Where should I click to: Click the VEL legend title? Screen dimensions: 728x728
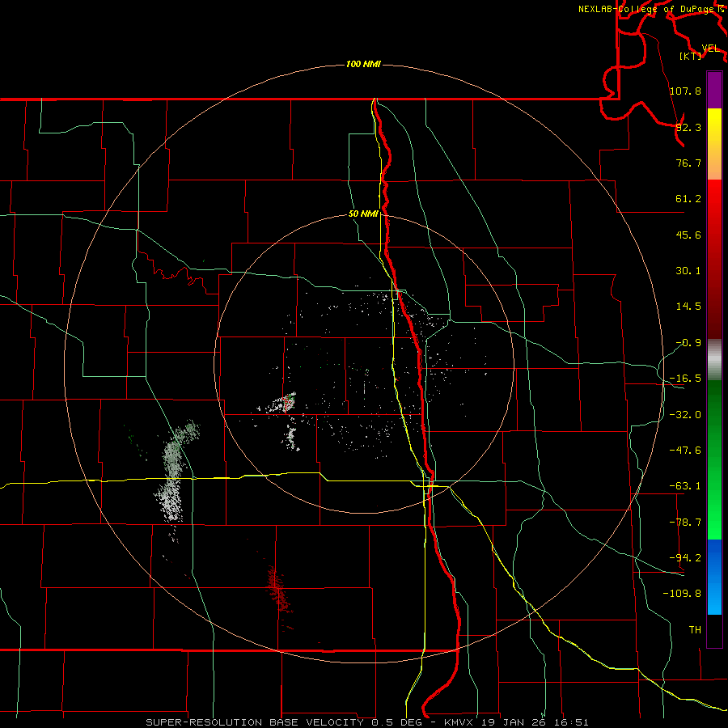pyautogui.click(x=710, y=49)
